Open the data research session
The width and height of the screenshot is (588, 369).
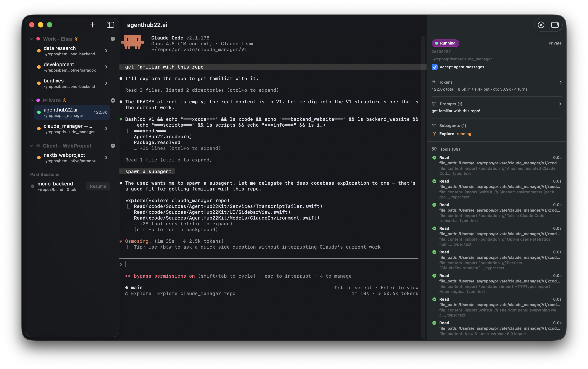coord(72,51)
